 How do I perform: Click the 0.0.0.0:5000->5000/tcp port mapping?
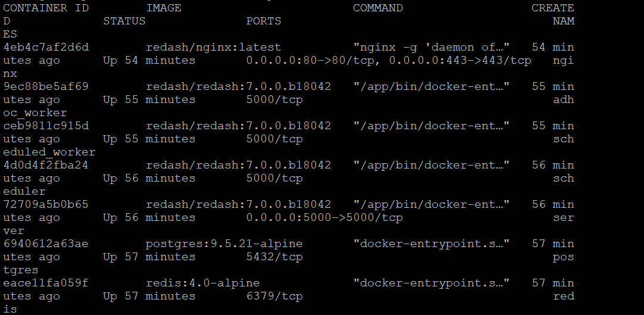point(324,218)
